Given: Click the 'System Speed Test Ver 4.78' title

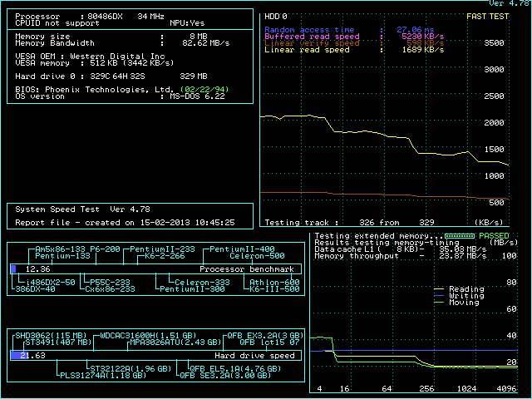Looking at the screenshot, I should (82, 209).
